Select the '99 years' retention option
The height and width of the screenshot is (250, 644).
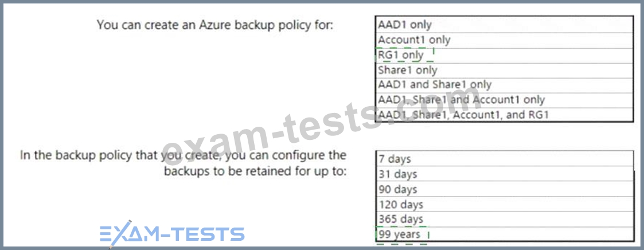click(x=505, y=234)
